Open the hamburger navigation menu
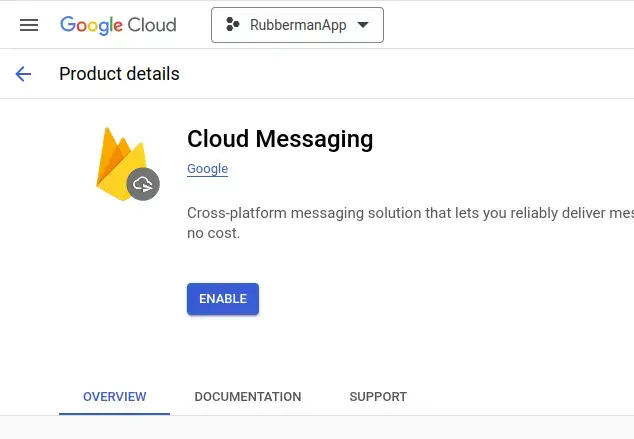This screenshot has height=439, width=634. pyautogui.click(x=29, y=25)
